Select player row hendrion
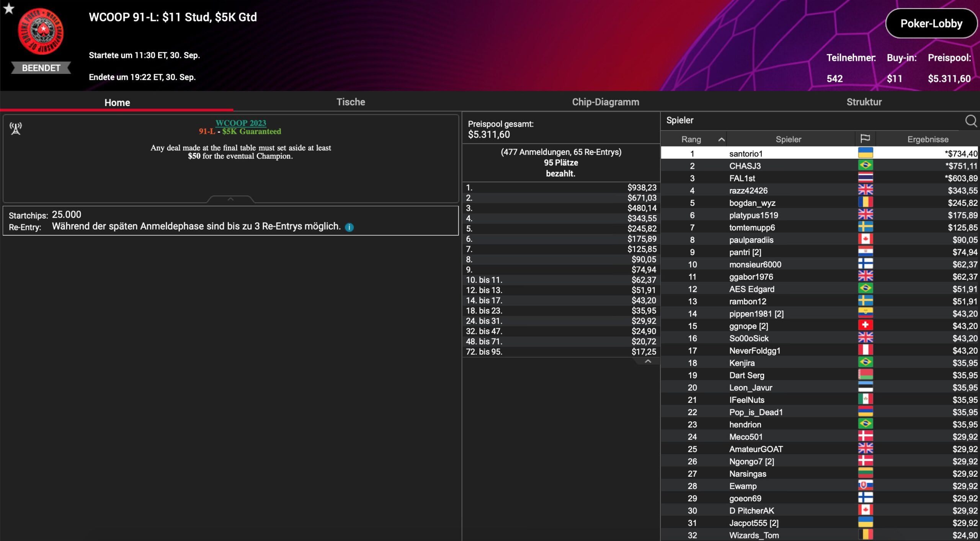 click(819, 424)
